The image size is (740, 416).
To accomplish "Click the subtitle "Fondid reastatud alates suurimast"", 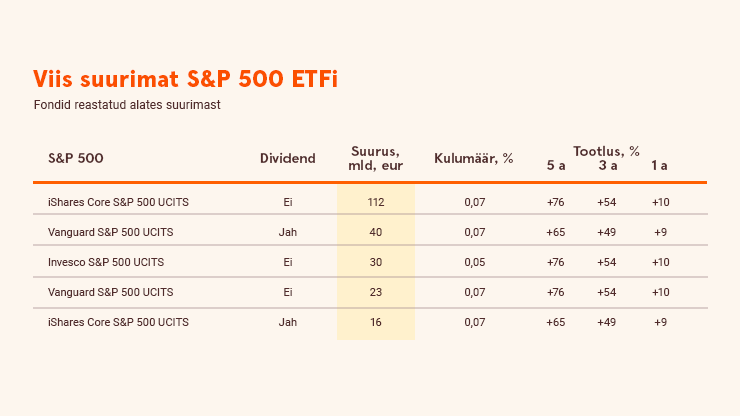I will [x=127, y=104].
